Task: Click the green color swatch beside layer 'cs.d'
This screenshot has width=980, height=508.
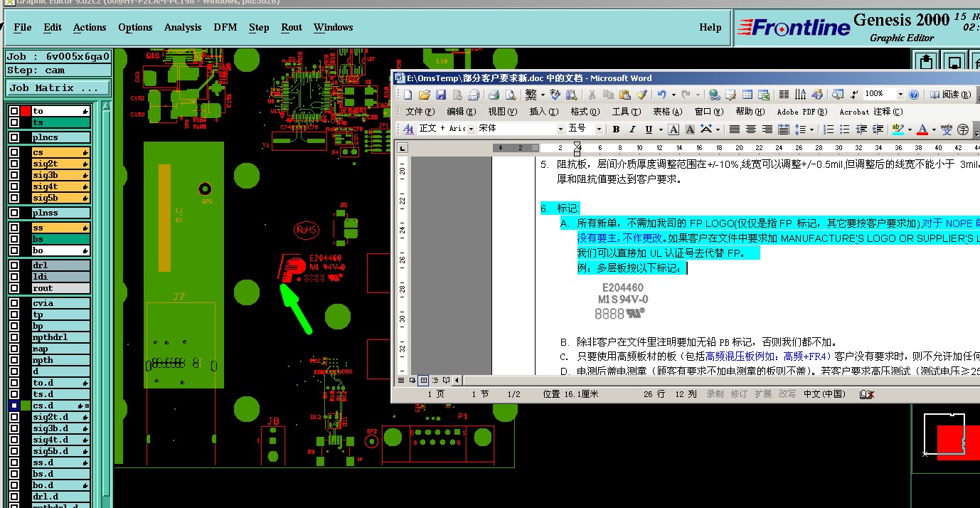Action: point(26,406)
